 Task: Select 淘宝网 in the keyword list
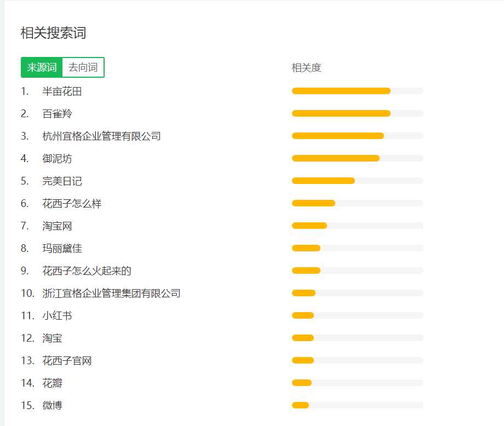click(x=57, y=226)
